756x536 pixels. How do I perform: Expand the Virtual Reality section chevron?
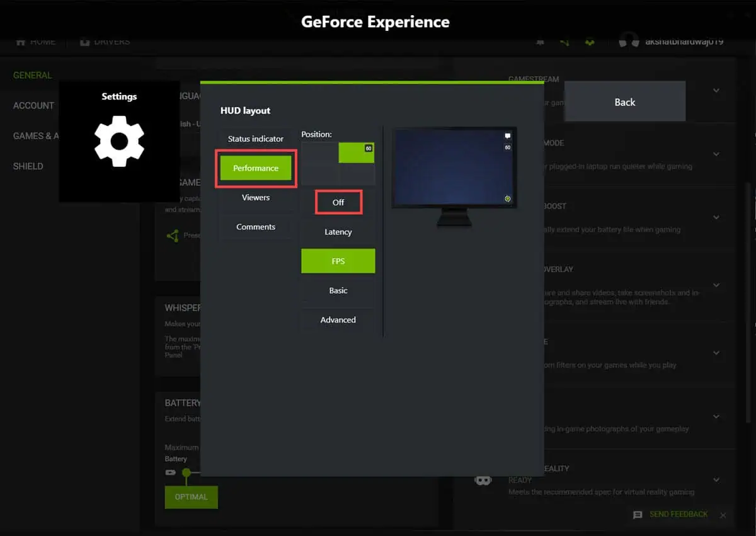point(716,480)
